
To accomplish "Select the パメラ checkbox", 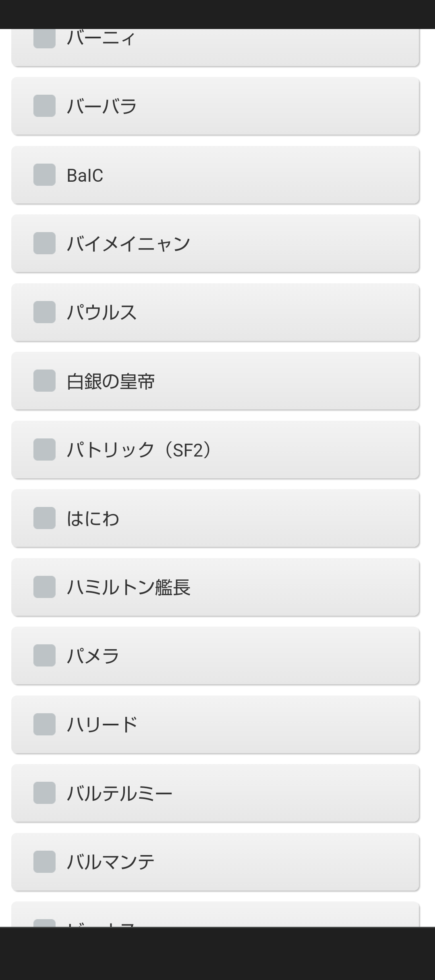I will [44, 656].
